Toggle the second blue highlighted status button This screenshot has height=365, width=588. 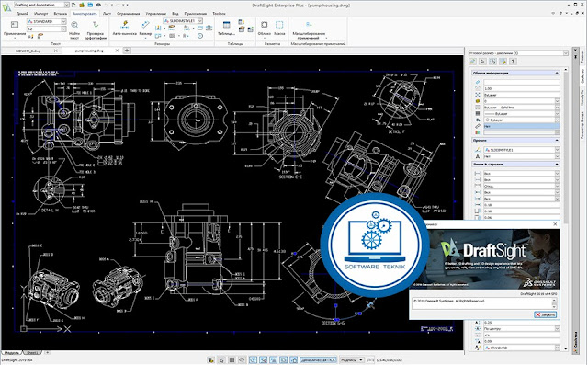pos(264,360)
